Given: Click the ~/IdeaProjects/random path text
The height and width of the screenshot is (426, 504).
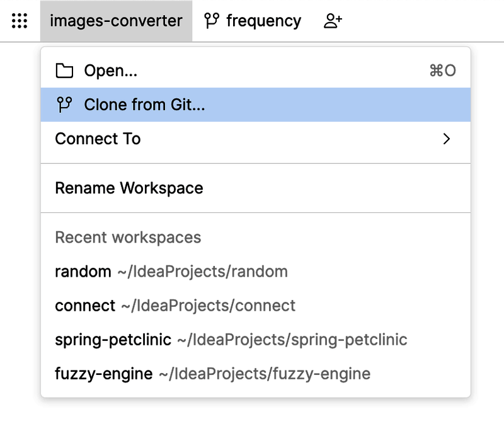Looking at the screenshot, I should point(202,272).
